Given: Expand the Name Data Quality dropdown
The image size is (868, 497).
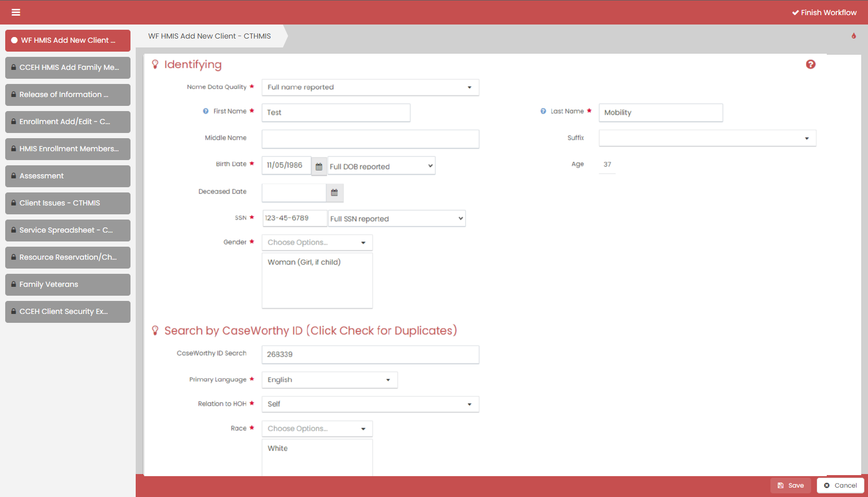Looking at the screenshot, I should pyautogui.click(x=370, y=87).
